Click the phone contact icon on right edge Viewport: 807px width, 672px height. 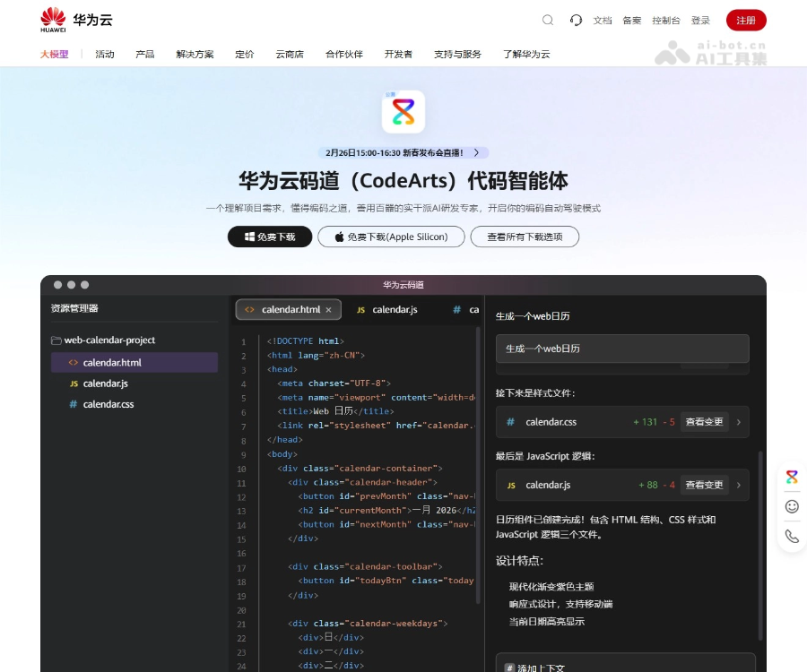792,536
